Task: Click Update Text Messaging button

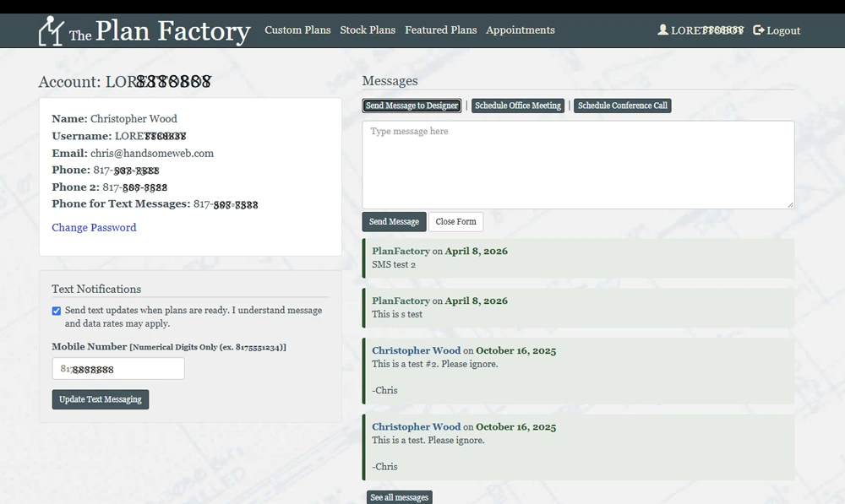Action: click(x=101, y=399)
